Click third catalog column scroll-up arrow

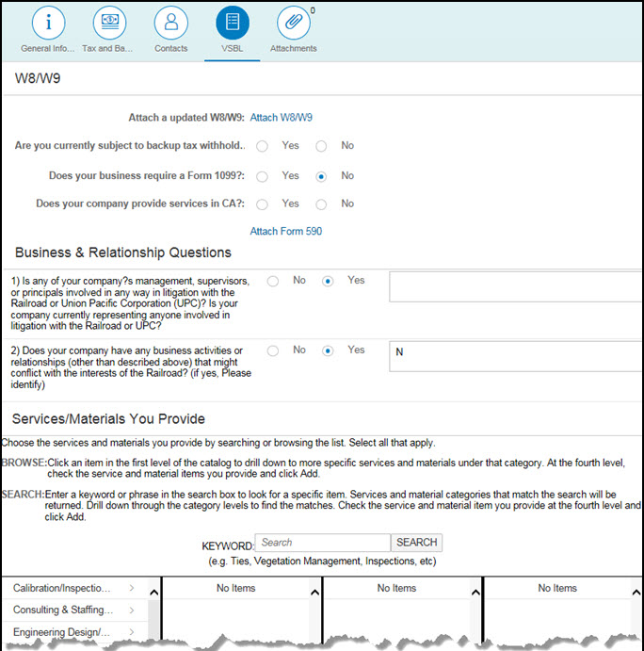475,593
